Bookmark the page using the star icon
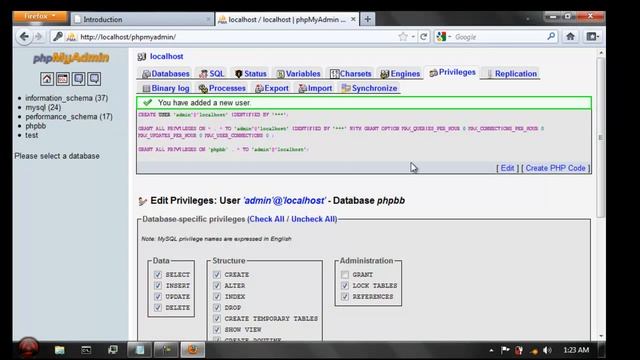Viewport: 640px width, 360px height. (x=403, y=37)
